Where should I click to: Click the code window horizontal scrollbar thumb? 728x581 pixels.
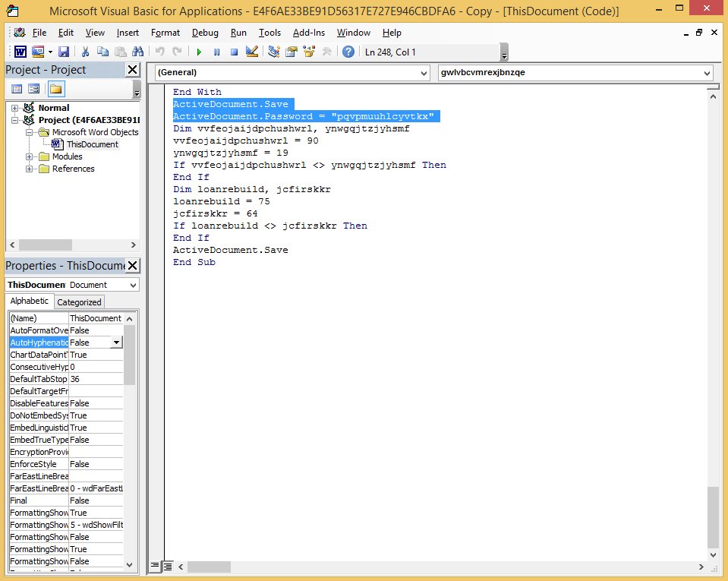click(209, 567)
